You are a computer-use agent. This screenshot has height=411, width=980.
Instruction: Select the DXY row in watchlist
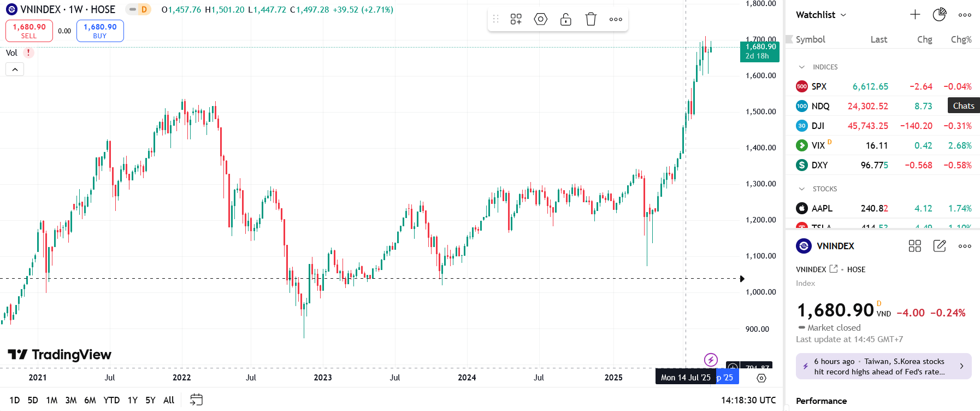(x=883, y=165)
